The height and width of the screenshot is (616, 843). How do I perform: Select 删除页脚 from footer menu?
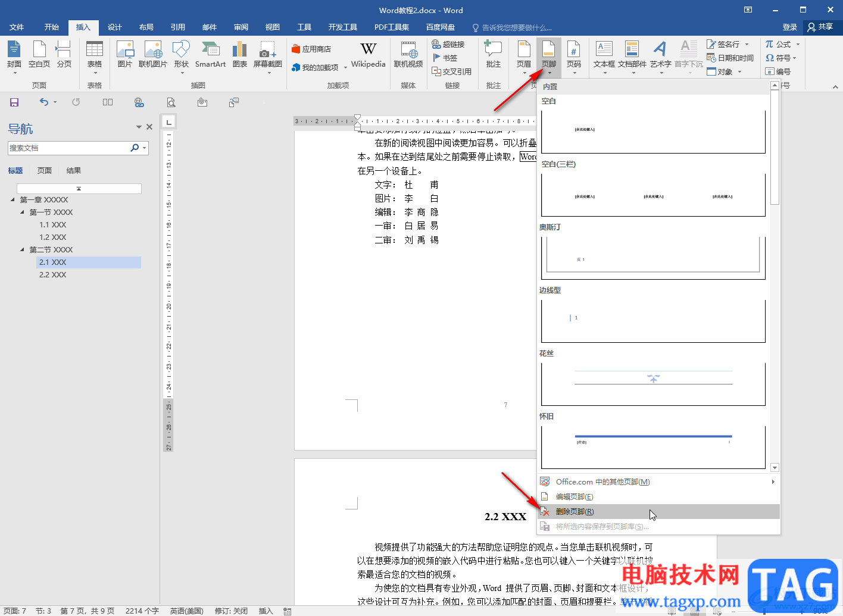[x=658, y=512]
